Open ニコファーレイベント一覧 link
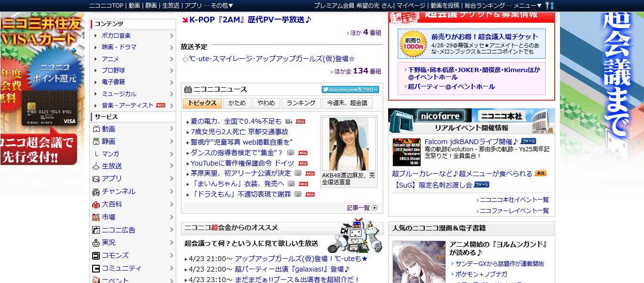The width and height of the screenshot is (644, 283). pyautogui.click(x=514, y=210)
